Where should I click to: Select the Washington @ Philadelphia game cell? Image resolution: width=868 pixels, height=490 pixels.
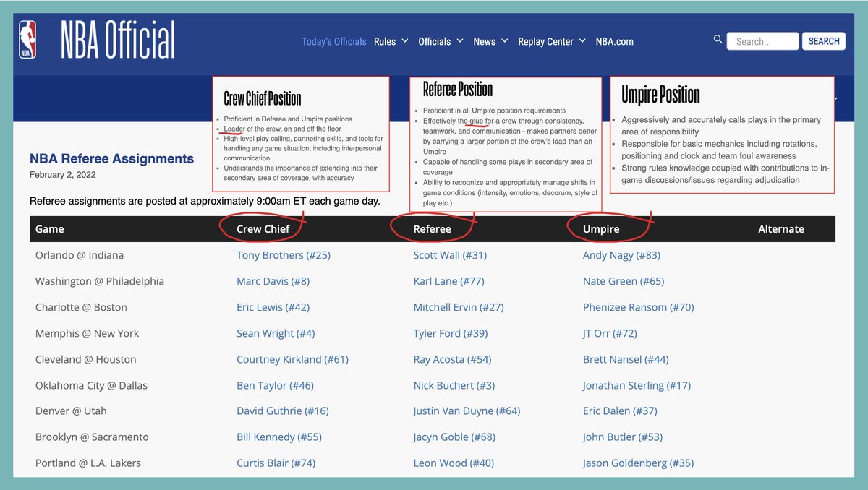pyautogui.click(x=100, y=281)
